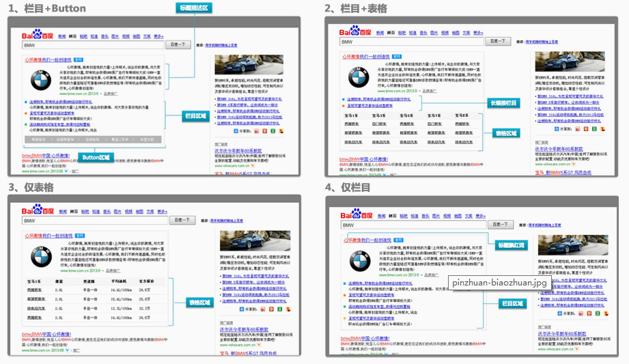Open red ad title link in 仅表格 panel
The image size is (629, 364).
(x=48, y=236)
